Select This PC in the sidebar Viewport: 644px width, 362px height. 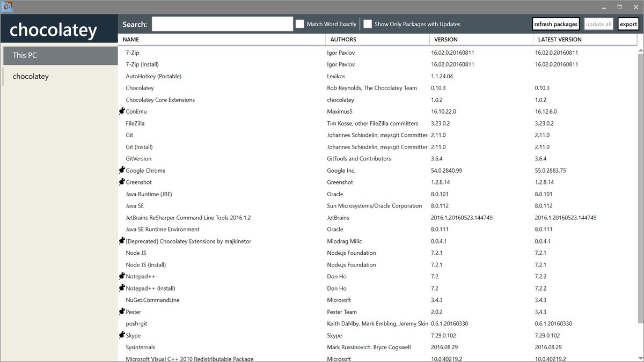coord(60,55)
